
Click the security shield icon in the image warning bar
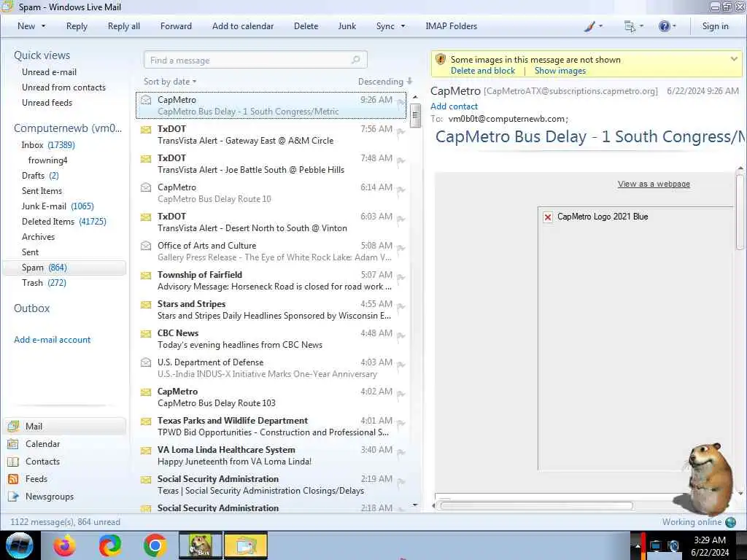(x=441, y=60)
